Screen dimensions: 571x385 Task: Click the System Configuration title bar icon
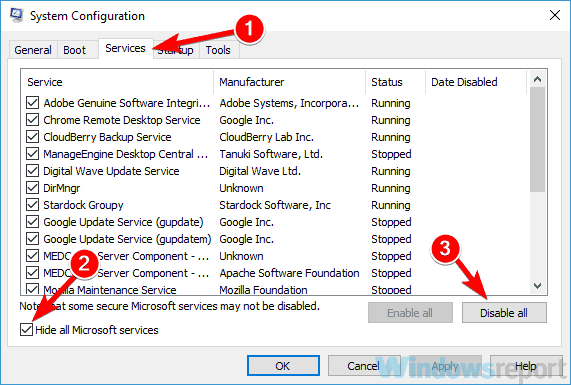(16, 15)
